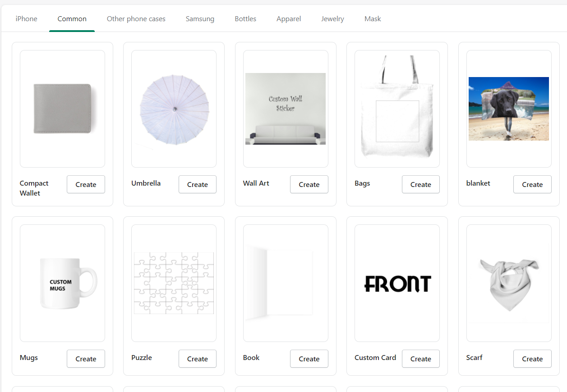Switch to the Jewelry tab
The image size is (567, 392).
click(x=332, y=19)
